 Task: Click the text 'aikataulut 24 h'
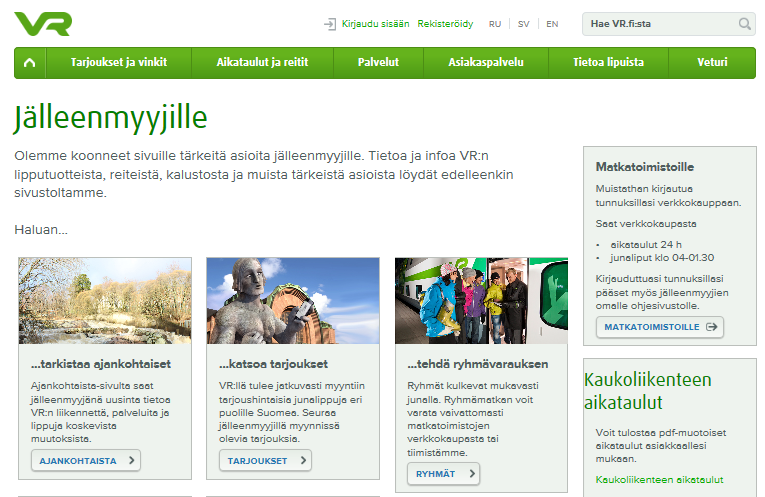click(x=646, y=244)
